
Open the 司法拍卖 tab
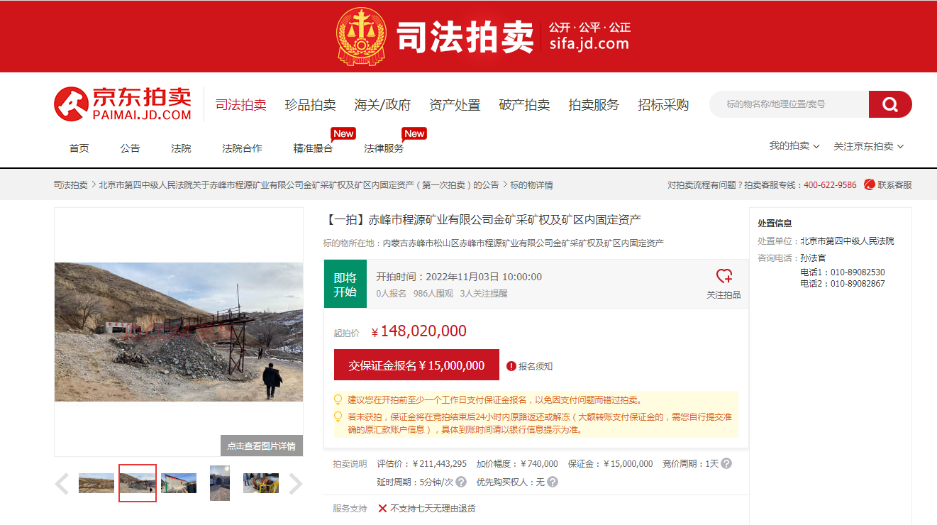click(x=241, y=105)
